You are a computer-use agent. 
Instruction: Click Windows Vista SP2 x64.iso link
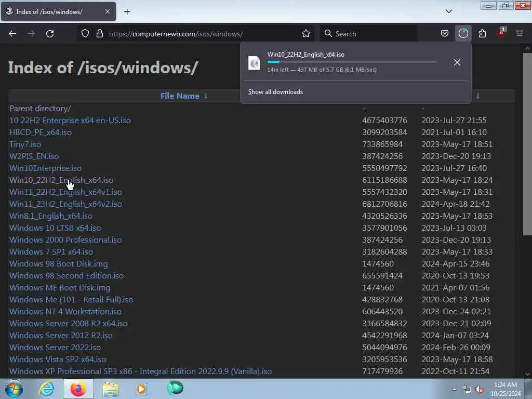click(x=58, y=360)
